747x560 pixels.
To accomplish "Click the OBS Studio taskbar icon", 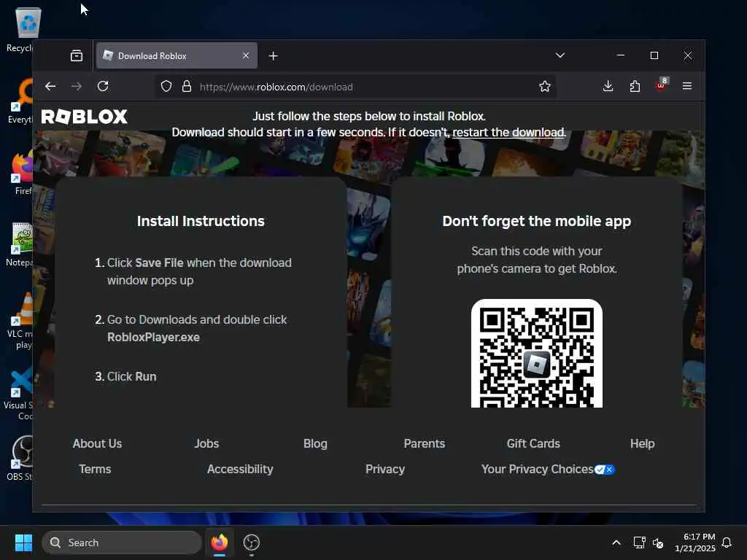I will pyautogui.click(x=252, y=542).
